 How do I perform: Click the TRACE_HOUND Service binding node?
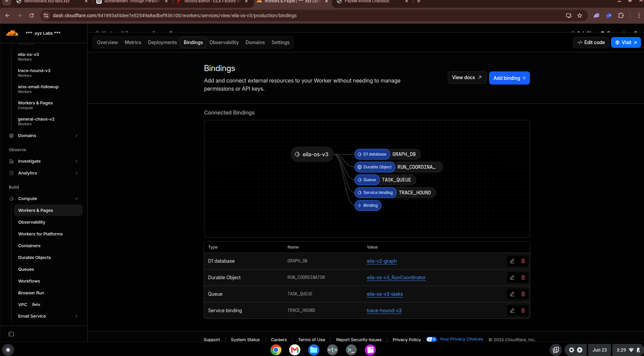pos(395,193)
